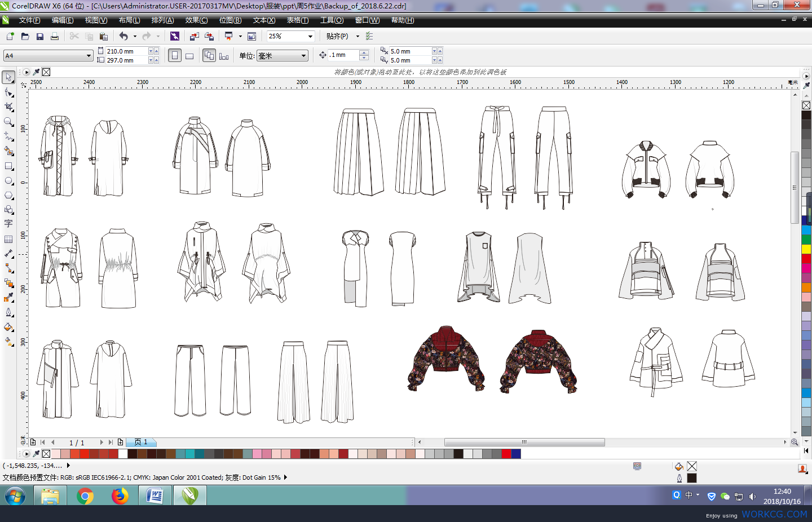
Task: Select the Pick tool in the toolbox
Action: (x=9, y=77)
